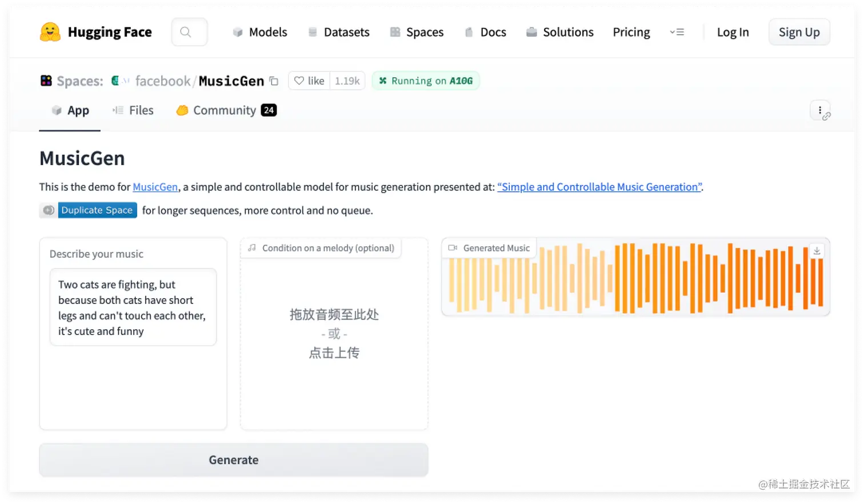The image size is (864, 504).
Task: Select Pricing in the top navigation
Action: tap(631, 32)
